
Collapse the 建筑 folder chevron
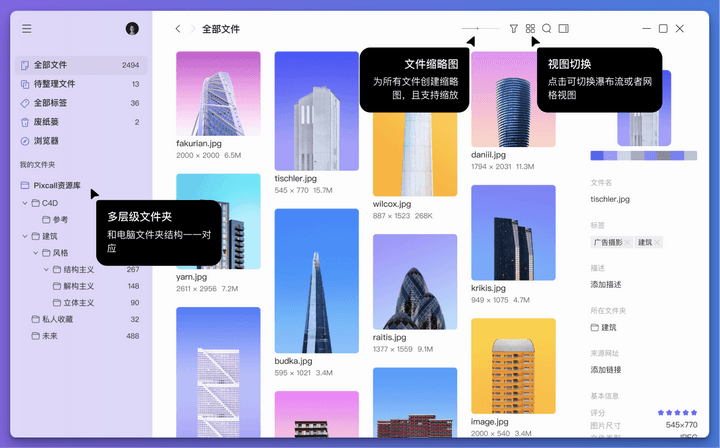pyautogui.click(x=25, y=236)
